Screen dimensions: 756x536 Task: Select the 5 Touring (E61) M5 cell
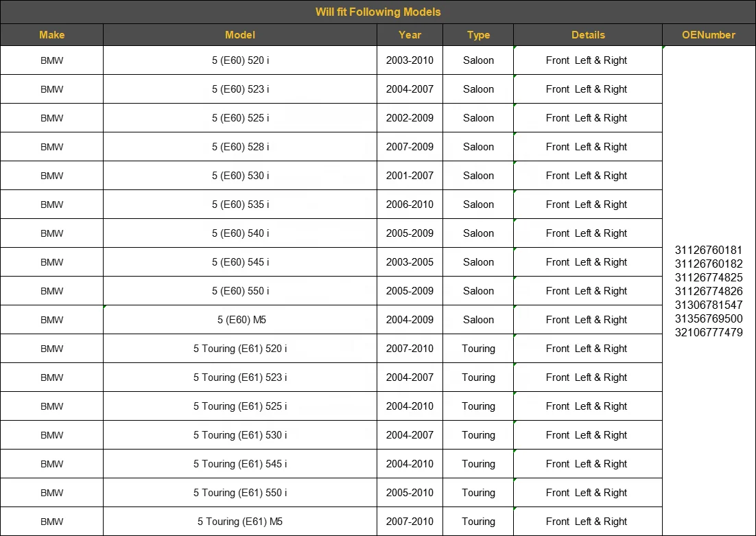pyautogui.click(x=240, y=521)
